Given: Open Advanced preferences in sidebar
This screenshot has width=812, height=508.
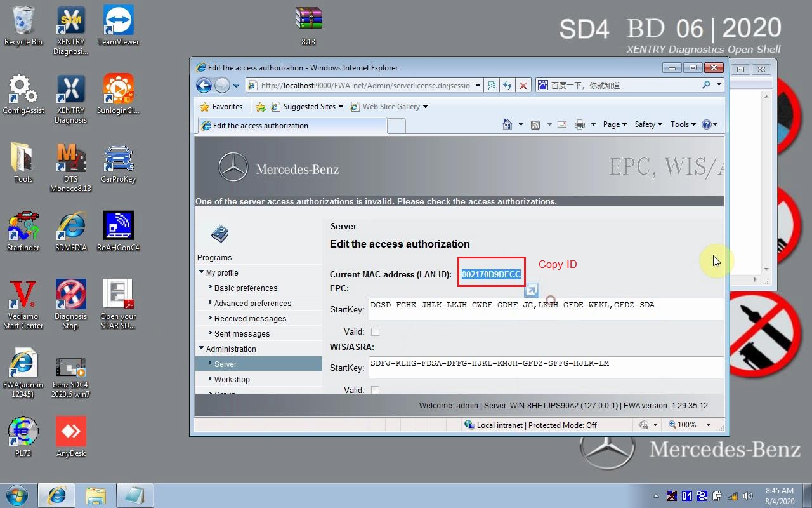Looking at the screenshot, I should 252,303.
